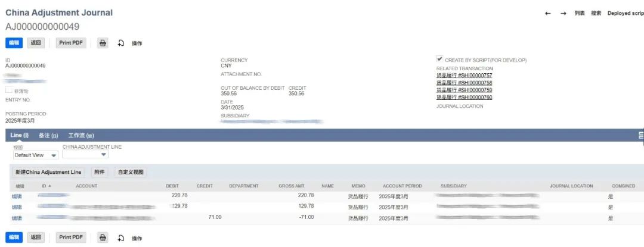Image resolution: width=644 pixels, height=247 pixels.
Task: Open related transaction 货品履行 #SHI00000757
Action: tap(464, 76)
